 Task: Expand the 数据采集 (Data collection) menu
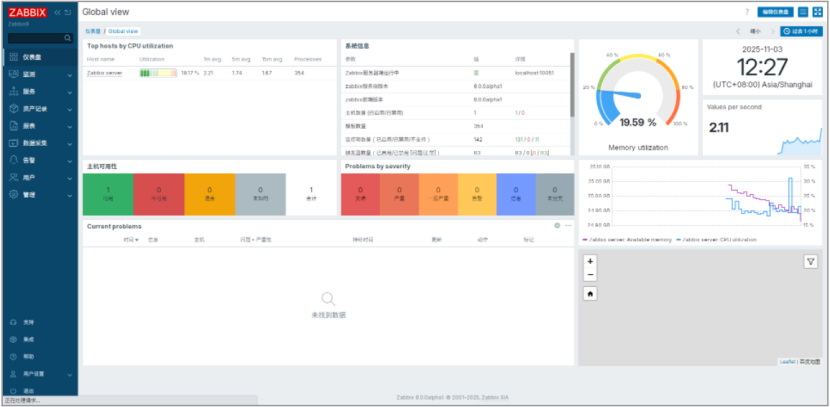click(x=40, y=143)
